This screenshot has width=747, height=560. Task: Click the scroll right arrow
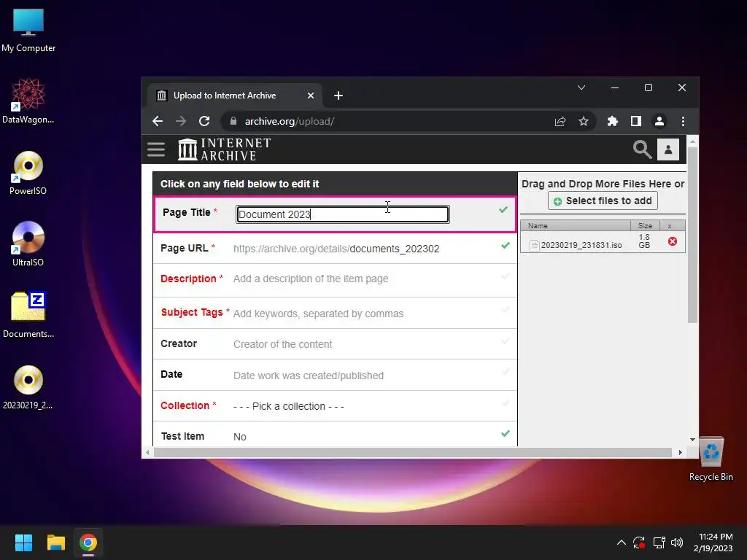pyautogui.click(x=681, y=452)
